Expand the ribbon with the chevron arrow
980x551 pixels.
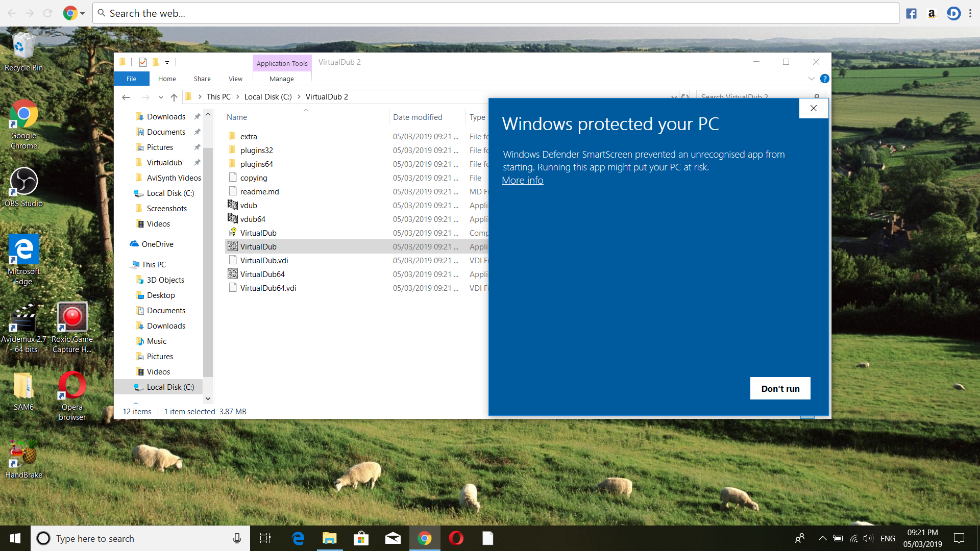811,79
